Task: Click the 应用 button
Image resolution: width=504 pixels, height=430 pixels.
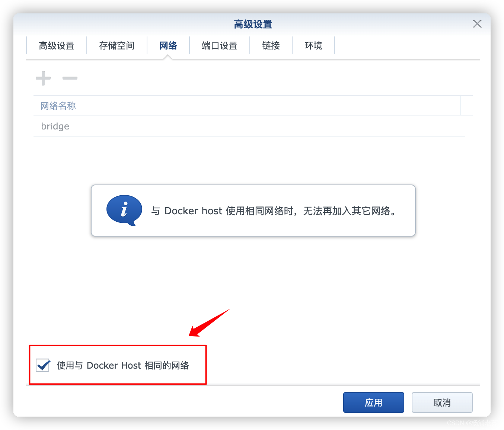Action: (374, 402)
